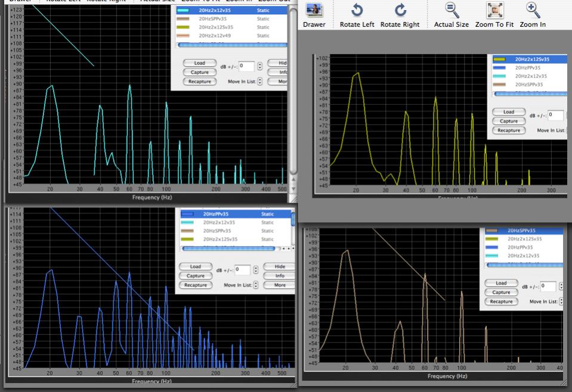Click horizontal list scrollbar in blue plot panel
Viewport: 572px width, 392px height.
click(228, 248)
